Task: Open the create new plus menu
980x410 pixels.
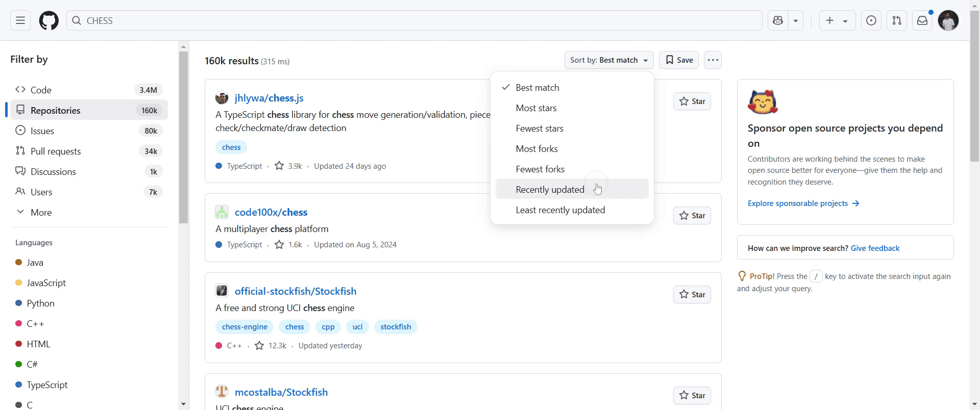Action: point(837,20)
